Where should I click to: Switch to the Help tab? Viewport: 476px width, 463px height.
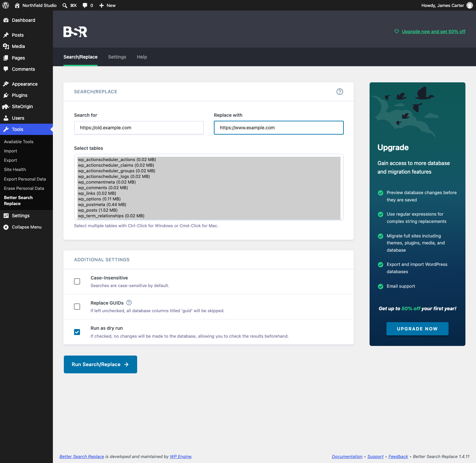(x=142, y=57)
